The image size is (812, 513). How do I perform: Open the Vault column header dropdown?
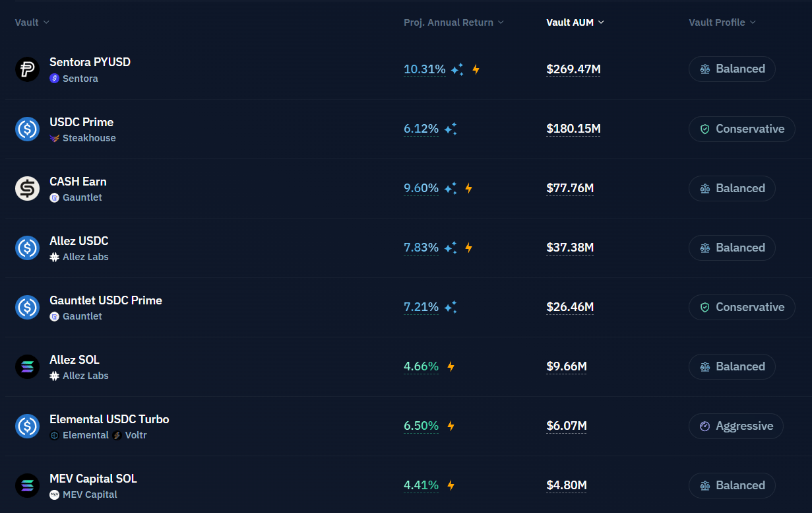pyautogui.click(x=32, y=22)
